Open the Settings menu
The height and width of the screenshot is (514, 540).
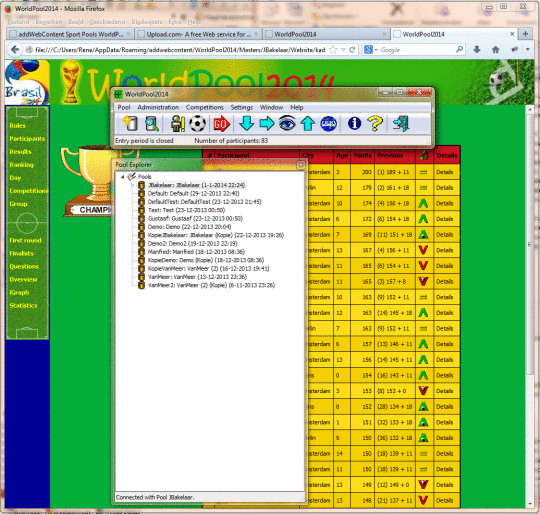click(241, 107)
